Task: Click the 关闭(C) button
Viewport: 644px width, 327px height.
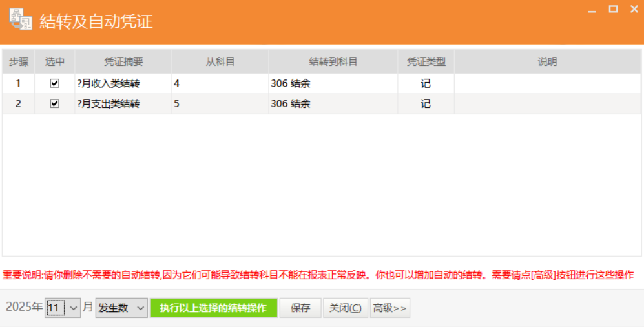Action: point(345,308)
